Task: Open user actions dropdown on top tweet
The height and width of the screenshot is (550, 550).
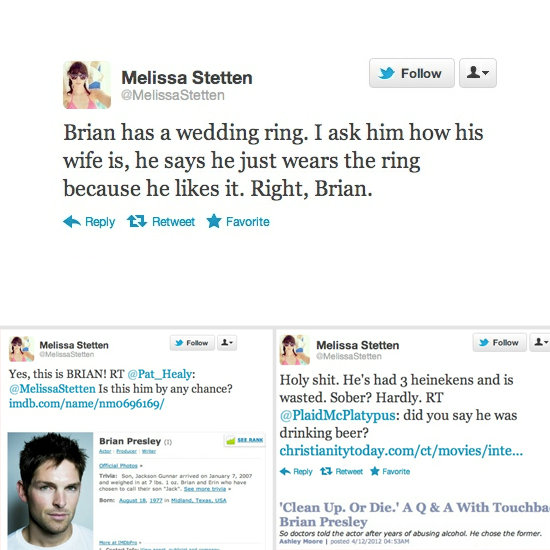Action: click(478, 73)
